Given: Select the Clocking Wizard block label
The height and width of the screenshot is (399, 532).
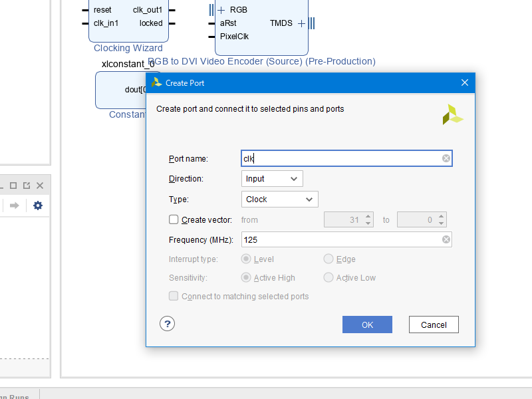Looking at the screenshot, I should pyautogui.click(x=128, y=48).
